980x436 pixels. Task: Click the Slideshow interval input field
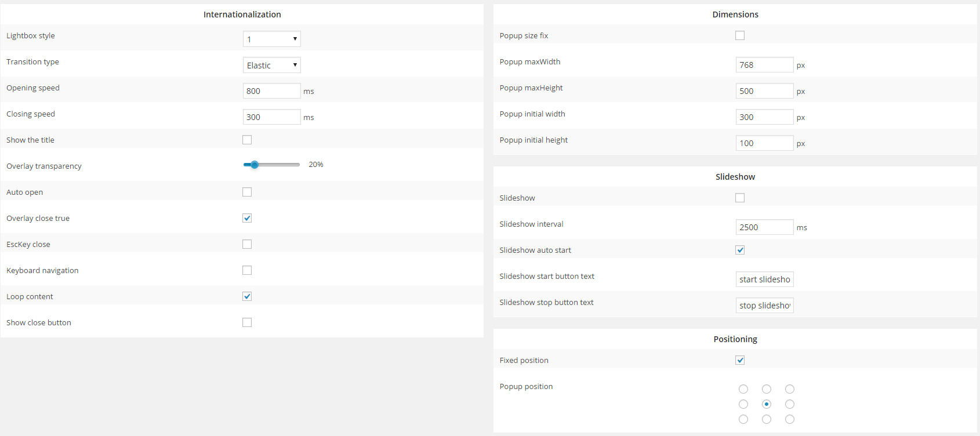tap(764, 227)
